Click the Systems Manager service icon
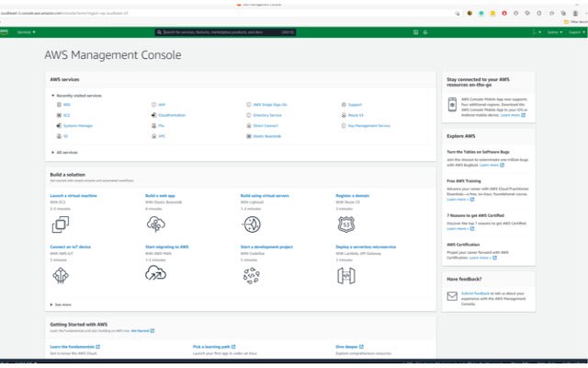The image size is (588, 368). pos(59,126)
